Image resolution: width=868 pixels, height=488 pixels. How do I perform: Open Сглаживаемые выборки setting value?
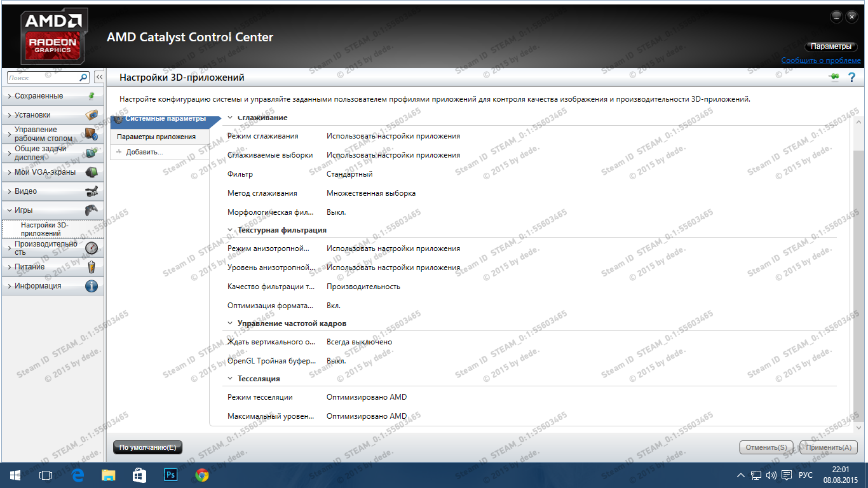click(x=393, y=155)
